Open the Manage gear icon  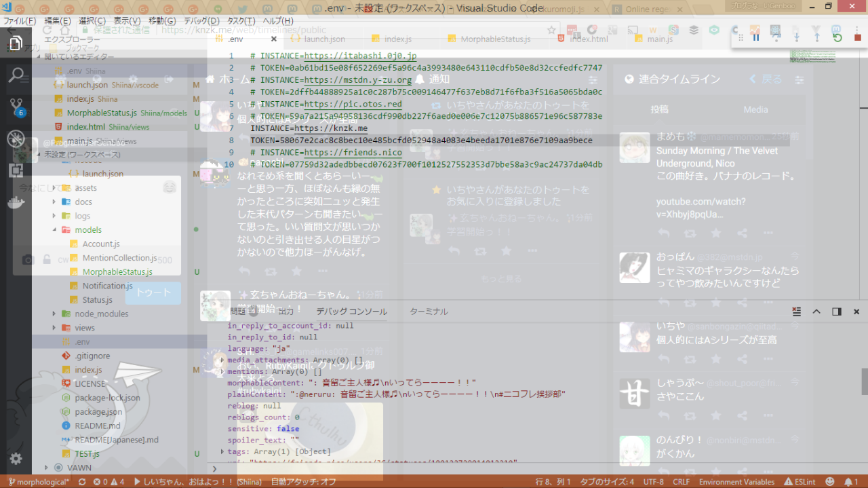[16, 459]
